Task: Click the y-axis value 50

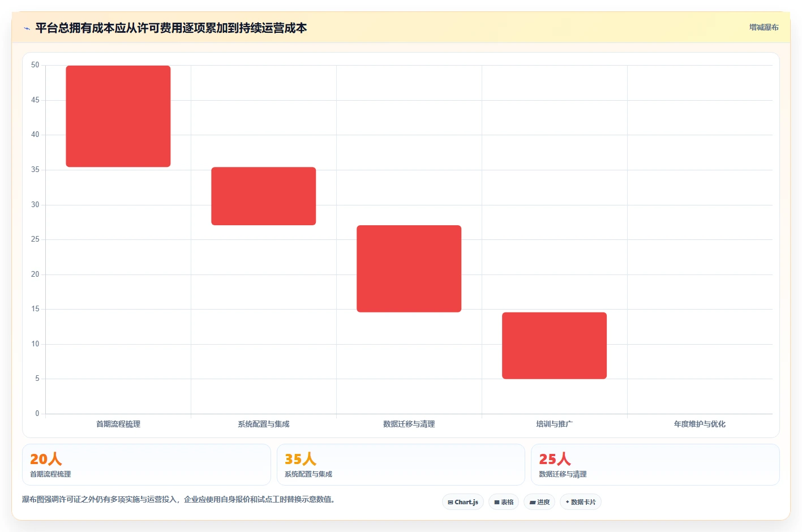Action: [35, 65]
